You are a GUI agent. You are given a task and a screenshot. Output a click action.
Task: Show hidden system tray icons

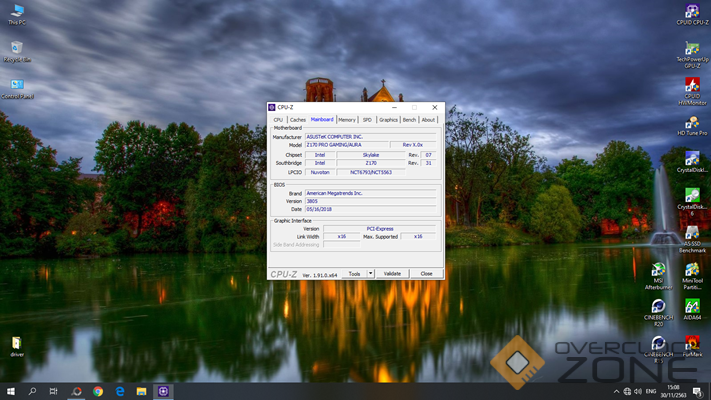[616, 391]
